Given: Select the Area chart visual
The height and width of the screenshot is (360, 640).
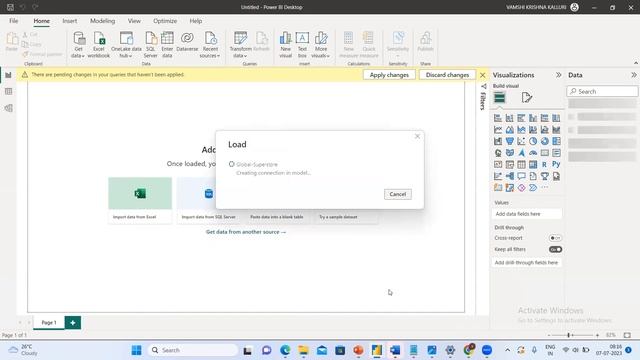Looking at the screenshot, I should click(510, 130).
